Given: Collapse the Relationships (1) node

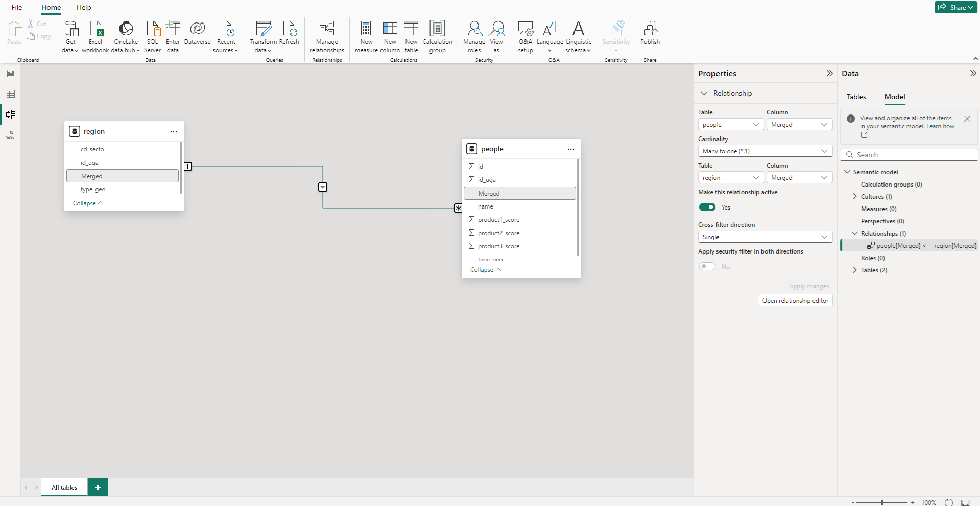Looking at the screenshot, I should pos(855,234).
